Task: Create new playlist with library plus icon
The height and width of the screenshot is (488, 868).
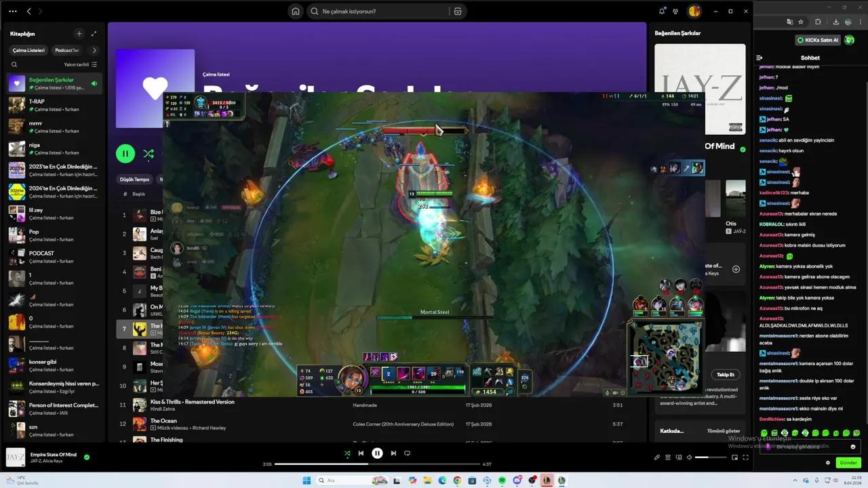Action: (79, 33)
